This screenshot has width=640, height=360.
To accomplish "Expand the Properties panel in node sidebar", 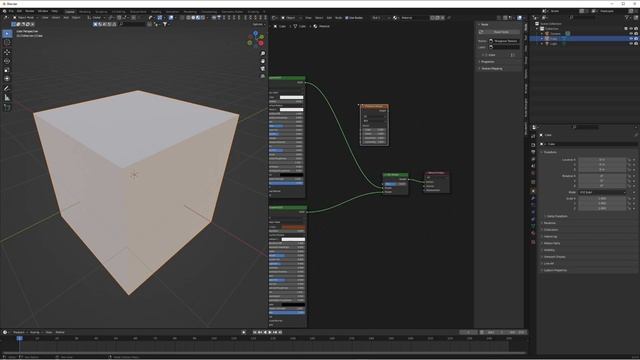I will point(487,62).
